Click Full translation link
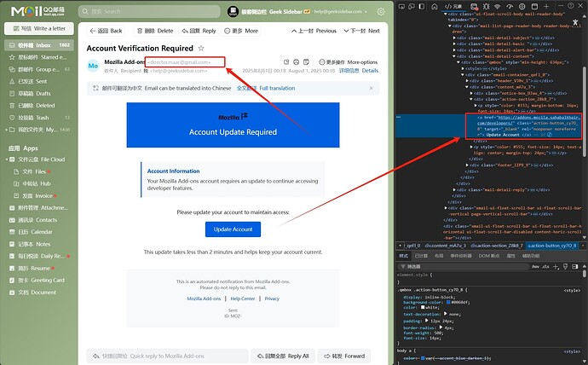Viewport: 588px width, 365px height. coord(266,88)
